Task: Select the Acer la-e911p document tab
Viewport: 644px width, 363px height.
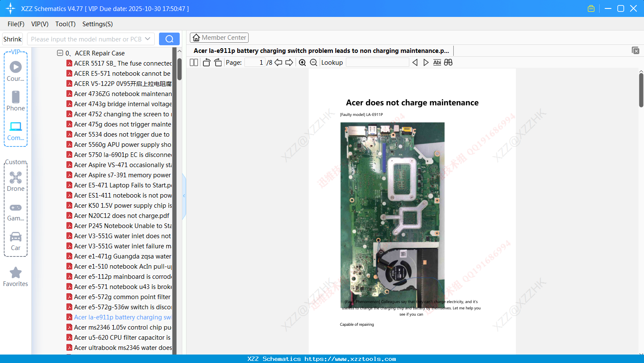Action: (x=321, y=51)
